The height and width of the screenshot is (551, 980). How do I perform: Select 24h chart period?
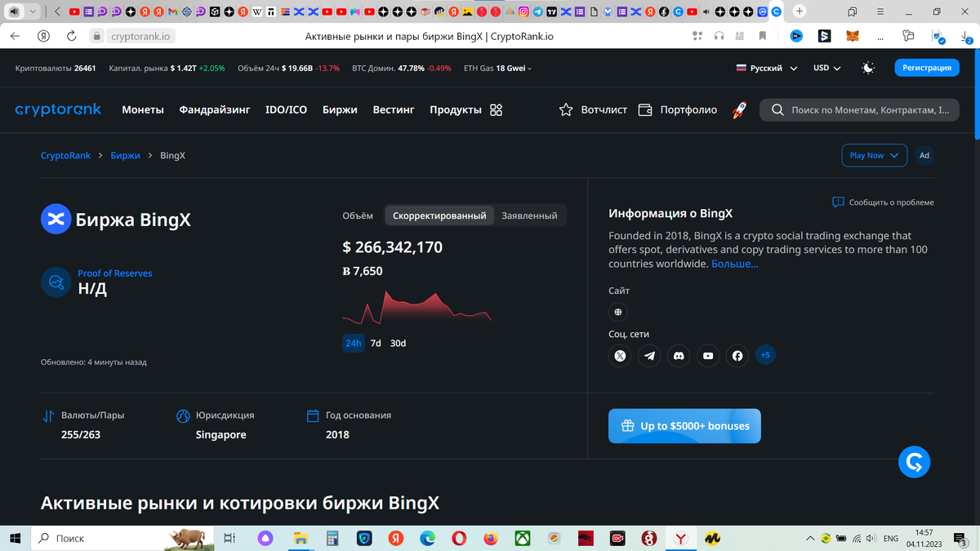click(353, 344)
